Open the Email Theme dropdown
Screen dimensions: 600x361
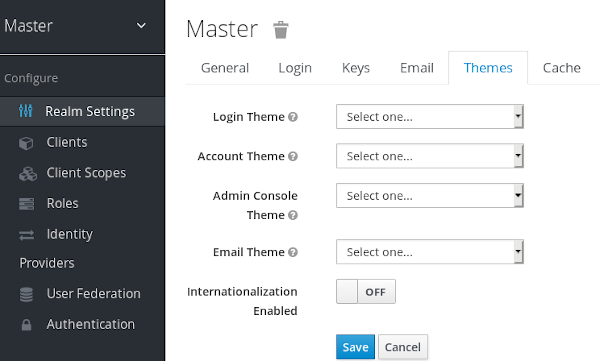430,252
